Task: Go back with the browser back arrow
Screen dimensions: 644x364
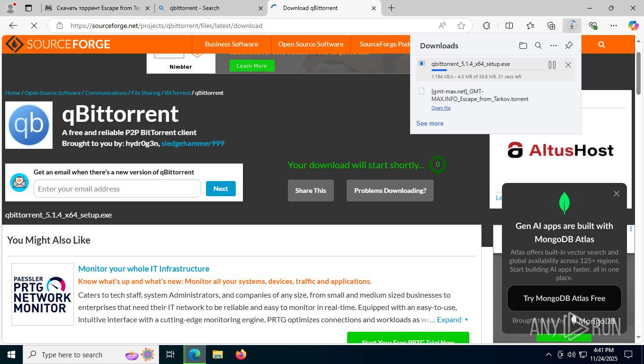Action: pyautogui.click(x=13, y=26)
